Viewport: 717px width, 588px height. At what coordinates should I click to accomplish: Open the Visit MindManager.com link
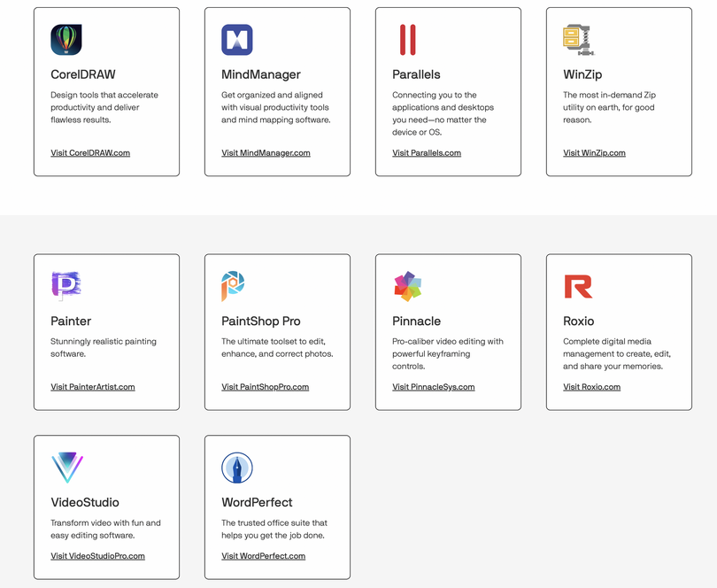click(x=266, y=153)
